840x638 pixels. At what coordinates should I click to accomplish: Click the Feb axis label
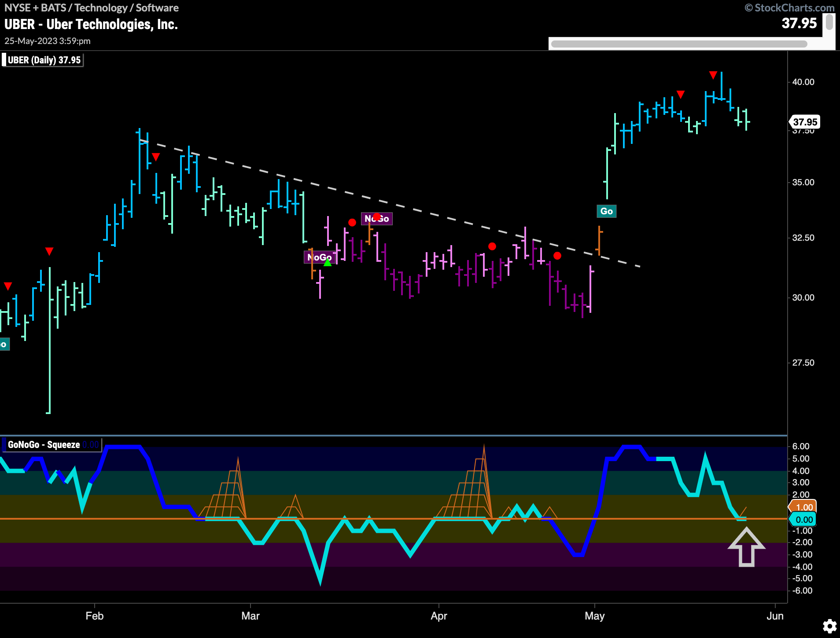coord(95,616)
